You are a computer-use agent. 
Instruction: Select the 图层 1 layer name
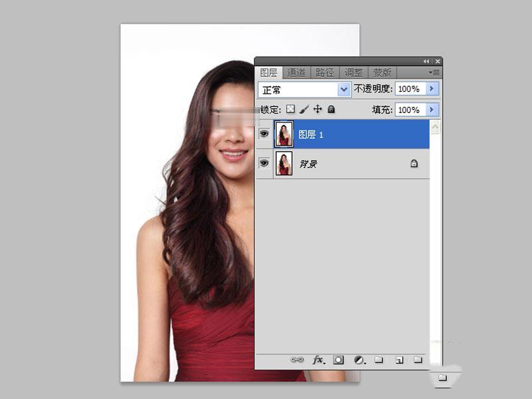(311, 135)
